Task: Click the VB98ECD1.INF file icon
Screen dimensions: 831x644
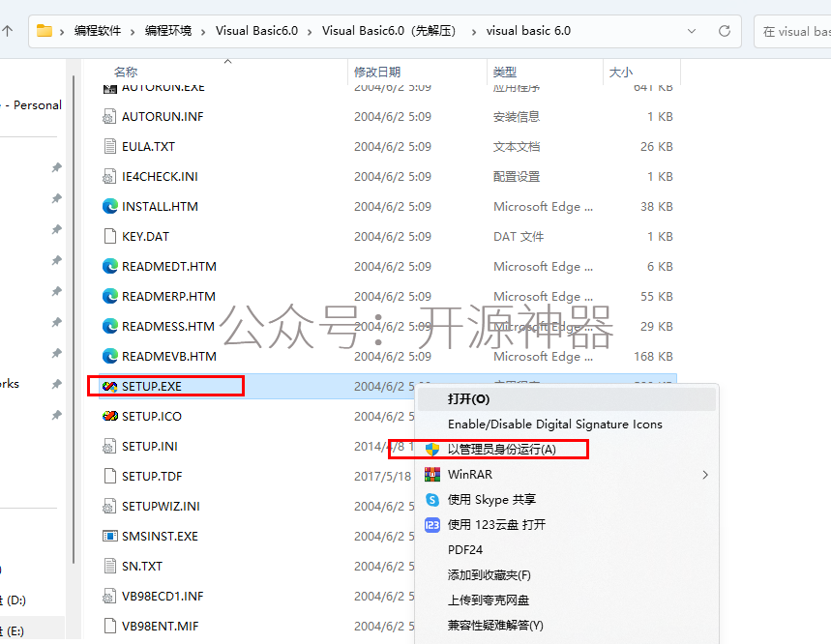Action: pyautogui.click(x=109, y=596)
